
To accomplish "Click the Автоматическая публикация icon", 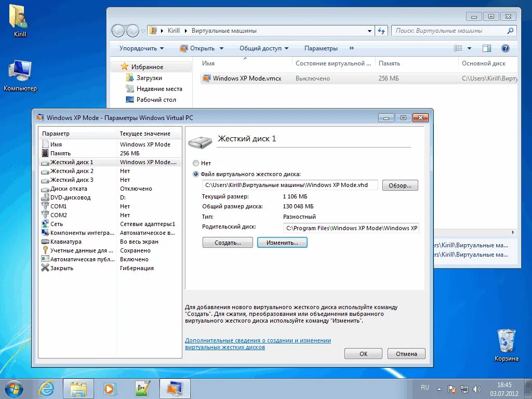I will (x=45, y=259).
